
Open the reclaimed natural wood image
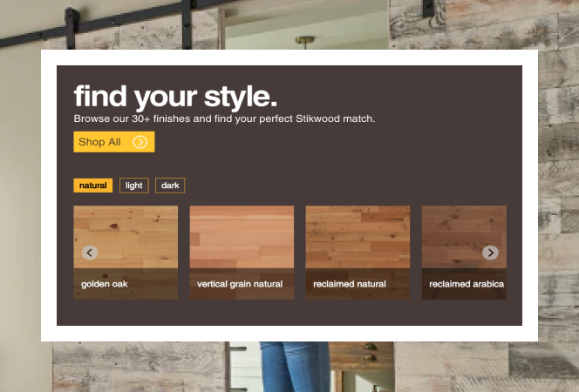pos(358,237)
